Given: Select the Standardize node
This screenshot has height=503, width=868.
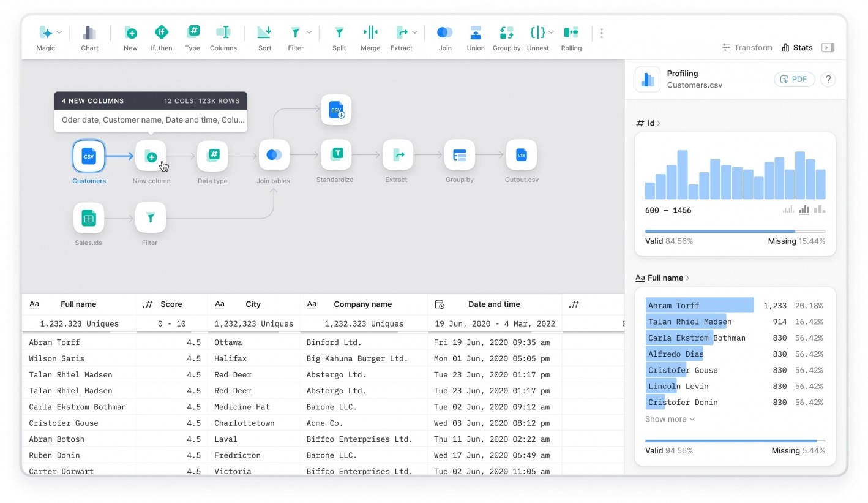Looking at the screenshot, I should (336, 155).
